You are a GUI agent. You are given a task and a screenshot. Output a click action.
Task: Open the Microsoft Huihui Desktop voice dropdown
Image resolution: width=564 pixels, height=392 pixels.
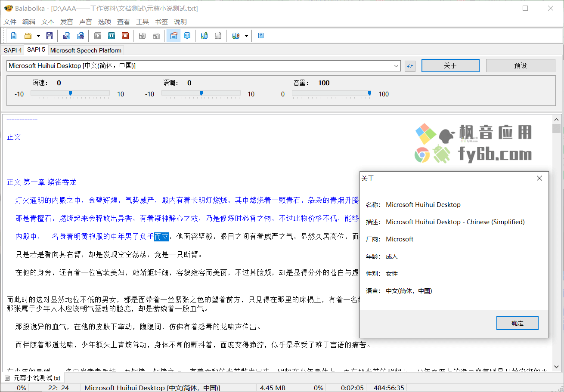[x=204, y=66]
